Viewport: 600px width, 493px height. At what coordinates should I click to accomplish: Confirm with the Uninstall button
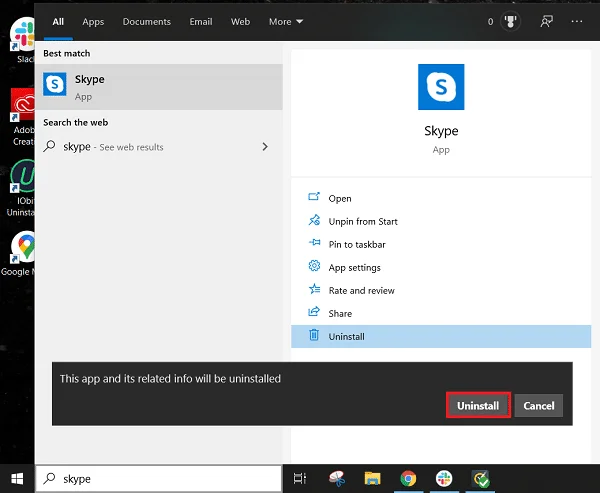(x=478, y=405)
